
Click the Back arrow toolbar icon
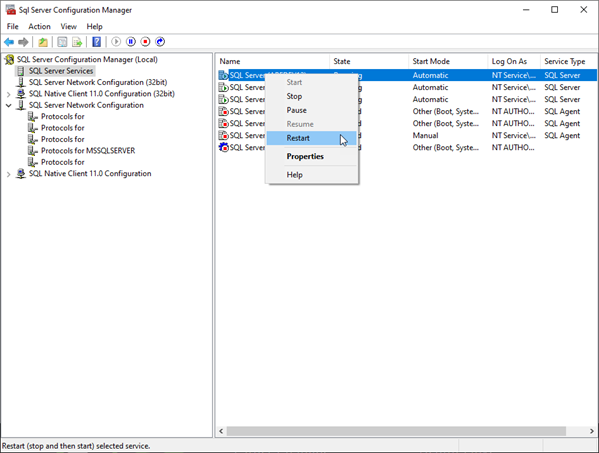click(x=9, y=42)
